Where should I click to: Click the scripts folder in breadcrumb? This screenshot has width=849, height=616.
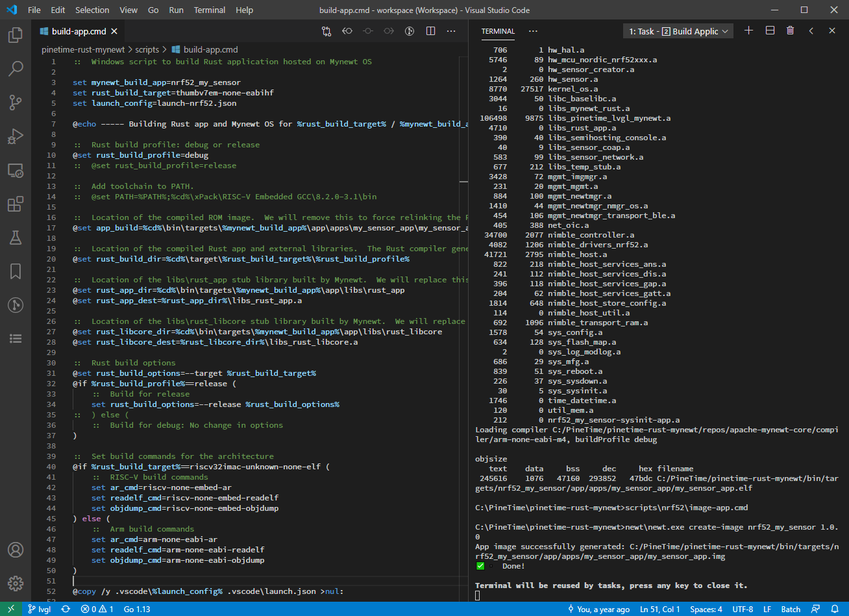point(147,49)
